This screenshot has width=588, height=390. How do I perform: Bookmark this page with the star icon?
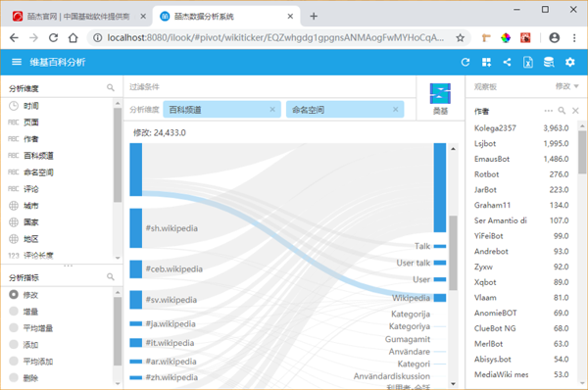(x=461, y=38)
